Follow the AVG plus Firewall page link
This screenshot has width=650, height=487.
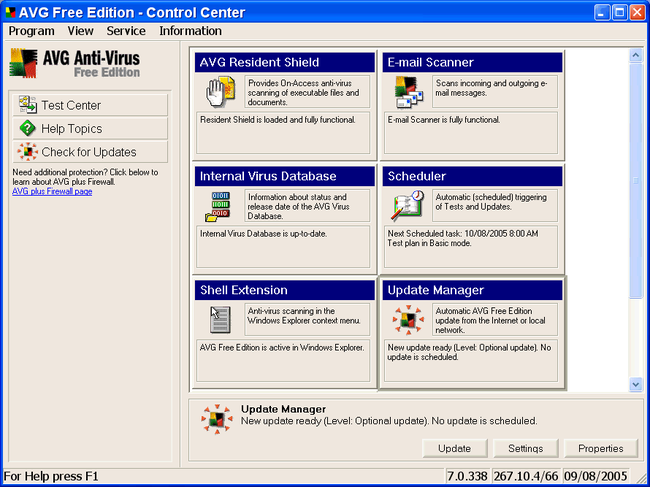(x=52, y=191)
